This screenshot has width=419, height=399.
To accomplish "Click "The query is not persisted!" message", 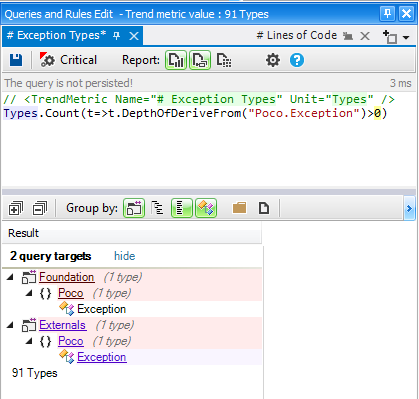I will (x=68, y=83).
